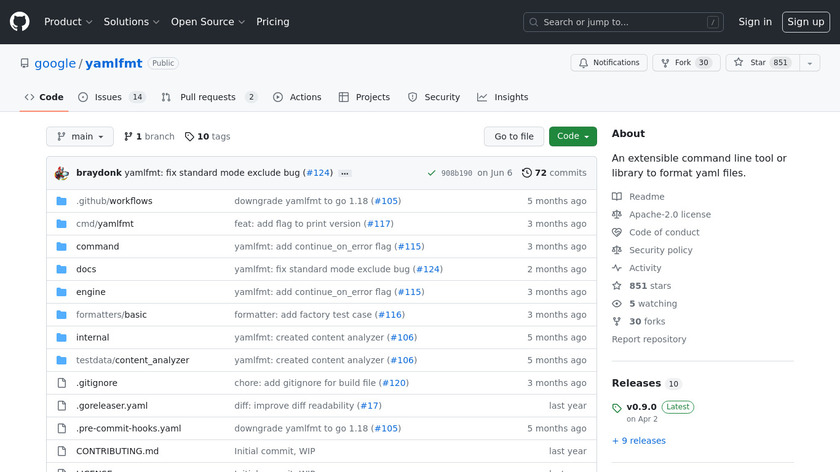Open the green Code dropdown button
The image size is (840, 472).
click(x=573, y=137)
